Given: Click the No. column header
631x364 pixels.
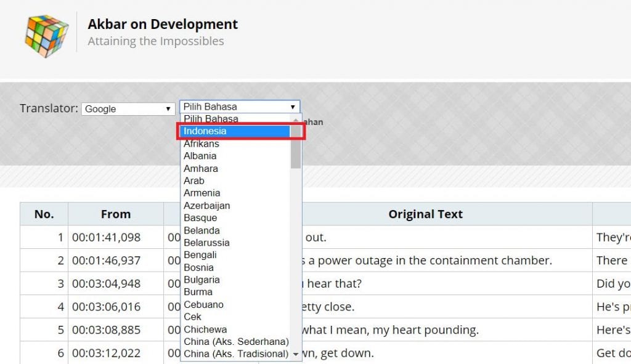Looking at the screenshot, I should [x=44, y=214].
